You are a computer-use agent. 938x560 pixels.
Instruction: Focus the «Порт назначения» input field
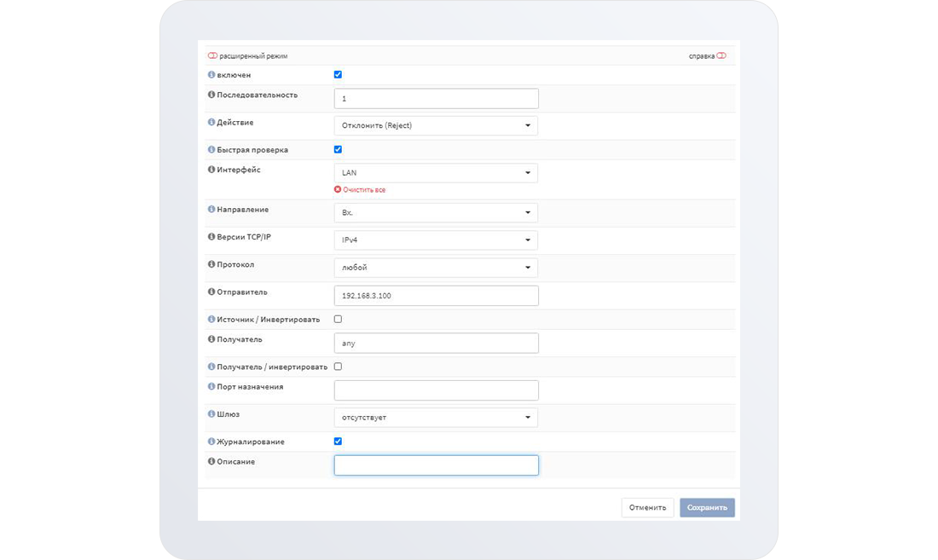(436, 390)
